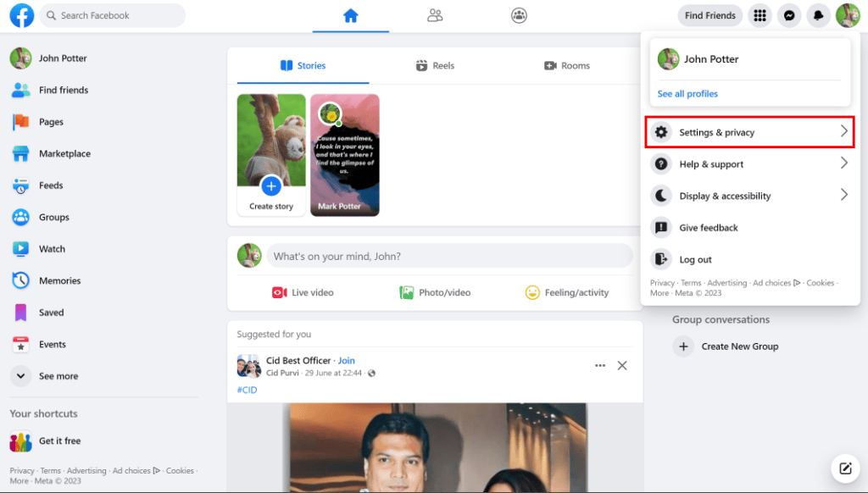Screen dimensions: 868x493
Task: Open Facebook Messenger
Action: [x=789, y=15]
